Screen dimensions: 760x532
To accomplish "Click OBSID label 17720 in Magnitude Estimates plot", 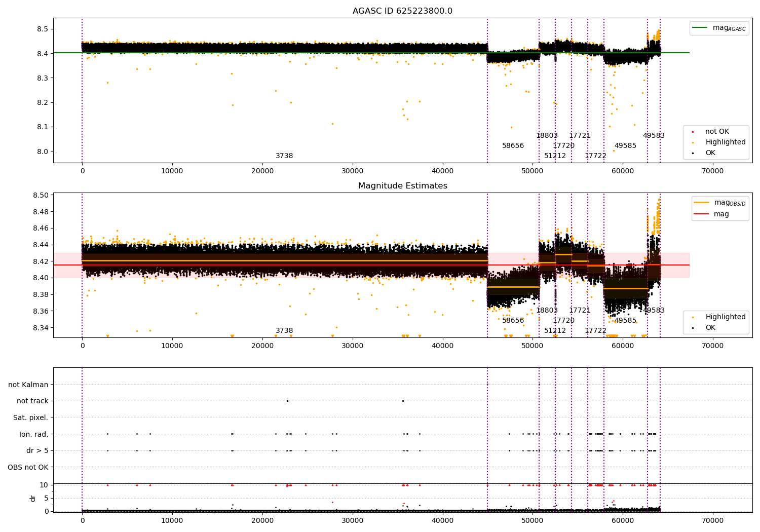I will tap(563, 321).
